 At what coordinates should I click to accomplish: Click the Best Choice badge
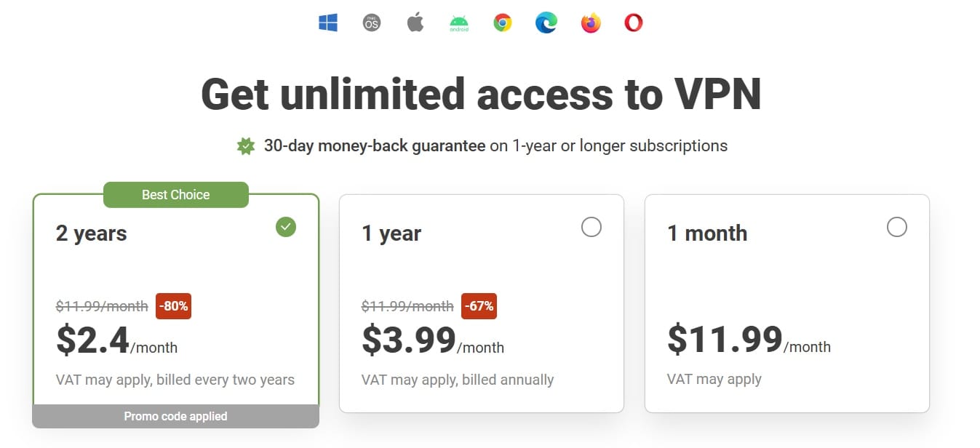(175, 194)
